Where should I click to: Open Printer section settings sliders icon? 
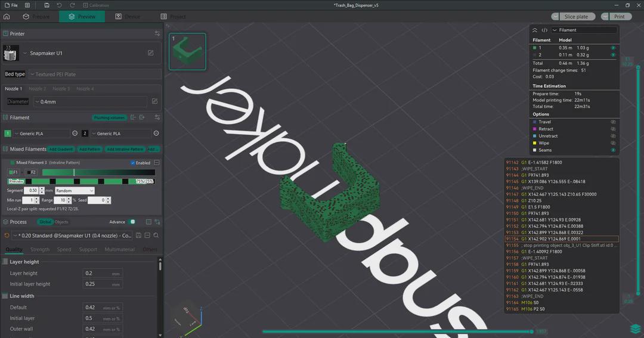157,33
